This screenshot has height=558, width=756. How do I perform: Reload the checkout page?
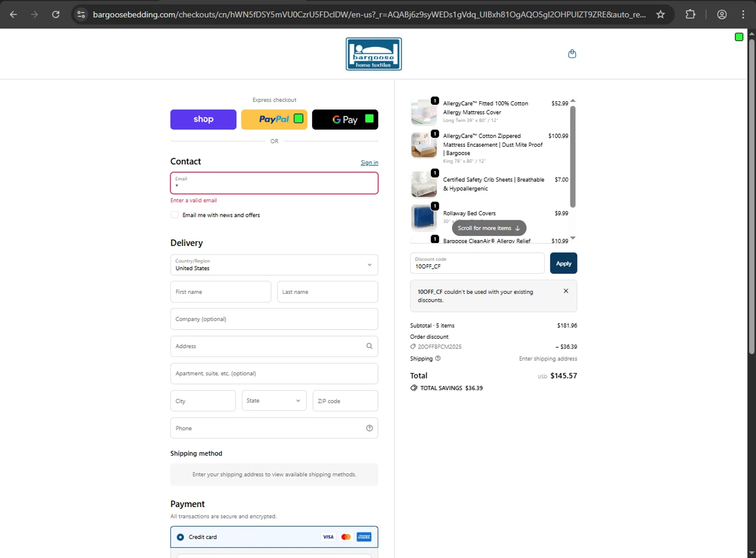point(56,15)
